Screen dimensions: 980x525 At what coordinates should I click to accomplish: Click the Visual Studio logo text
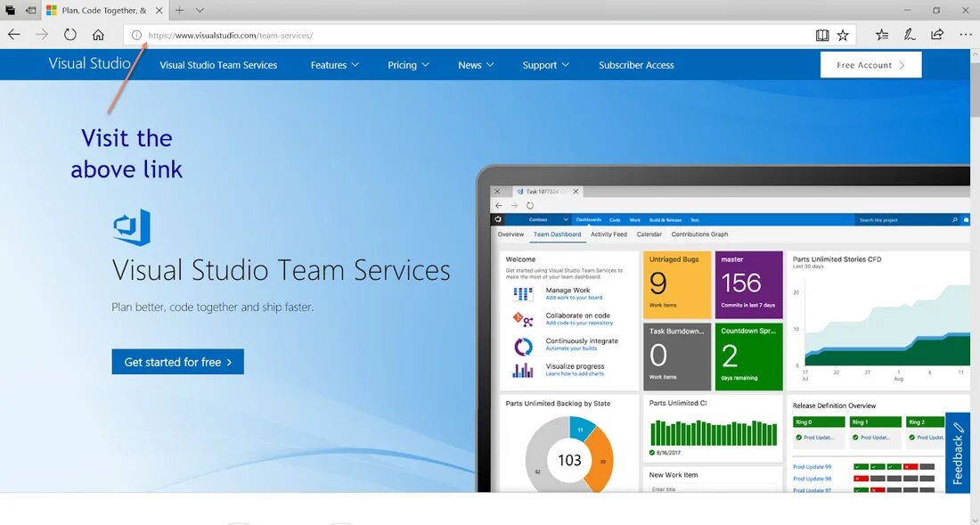[89, 63]
